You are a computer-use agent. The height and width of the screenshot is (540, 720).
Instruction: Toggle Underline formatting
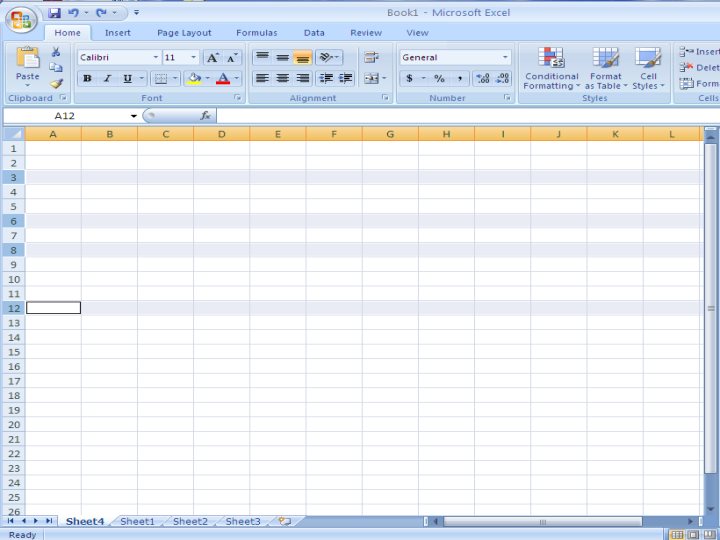[x=127, y=79]
